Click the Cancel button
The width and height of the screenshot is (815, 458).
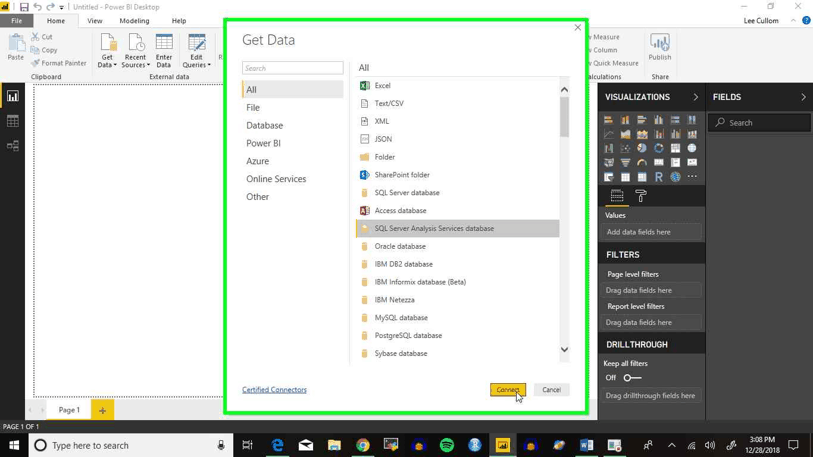(551, 389)
